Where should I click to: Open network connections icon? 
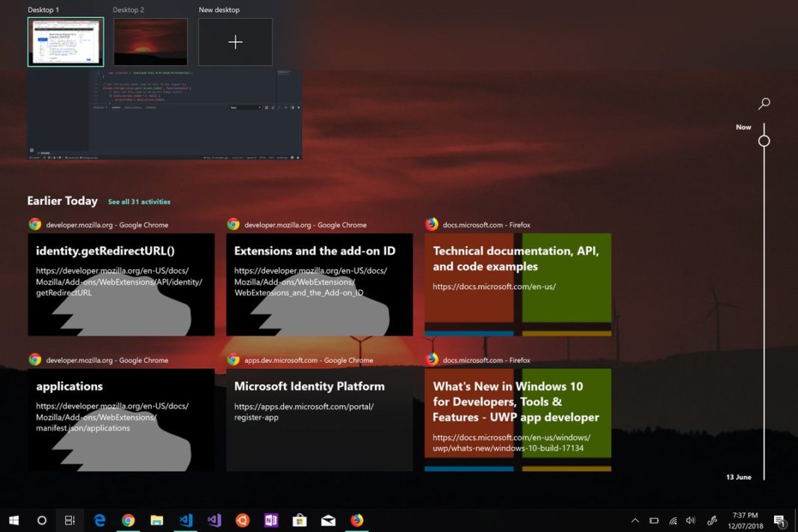click(x=672, y=520)
